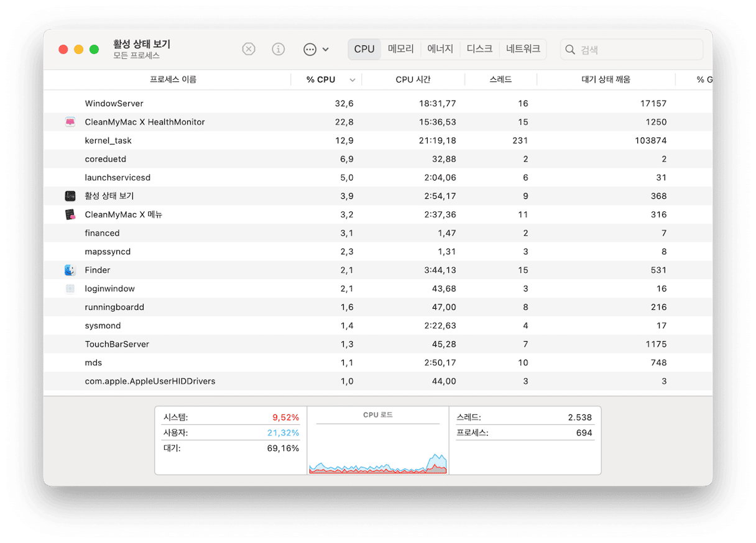Switch to the 디스크 tab
The width and height of the screenshot is (756, 543).
479,49
